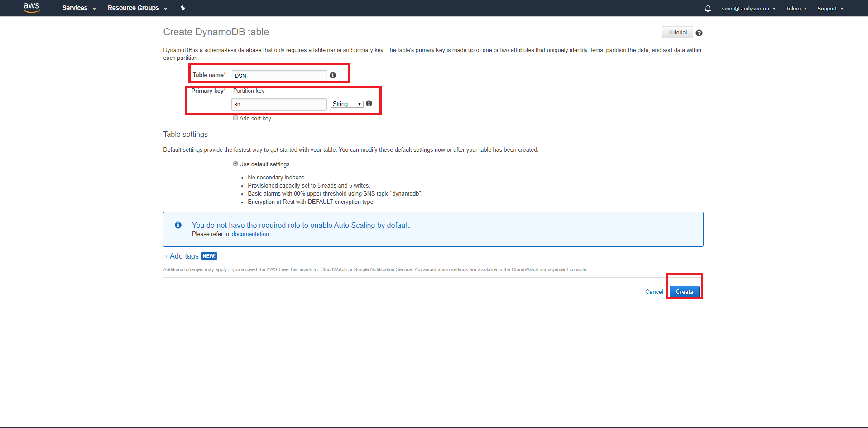Click the Table settings heading
The image size is (868, 428).
pos(185,135)
